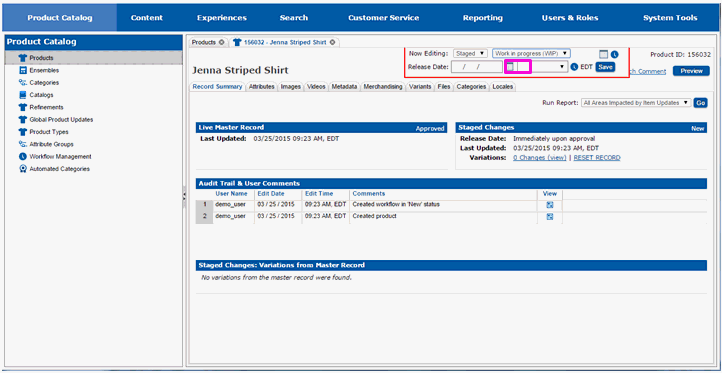Switch to the Variants tab

pos(420,87)
